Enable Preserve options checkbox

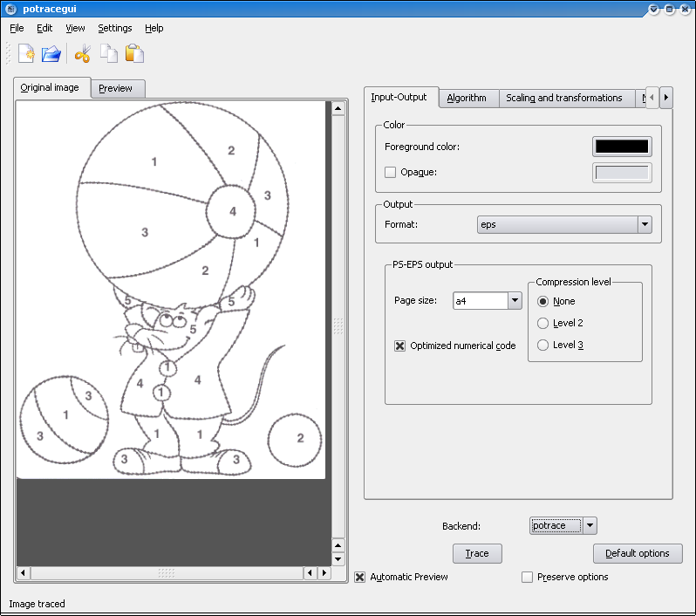click(527, 577)
